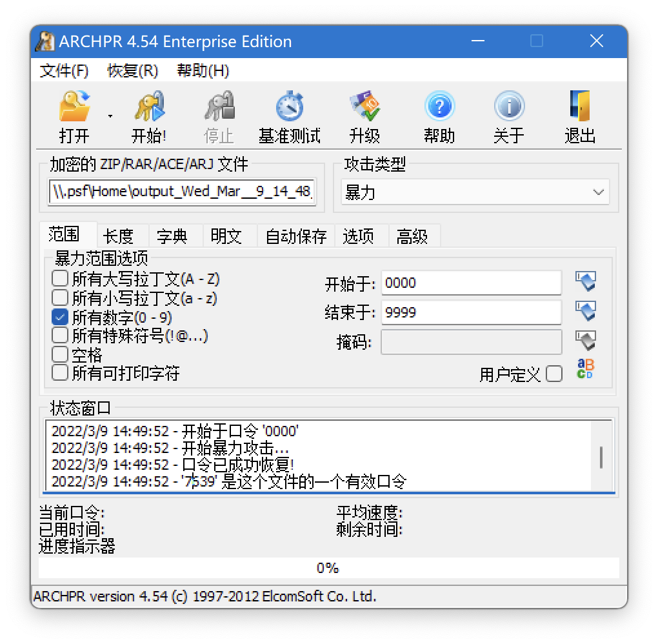Viewport: 658px width, 644px height.
Task: Enable 所有大写拉丁文(A - Z) checkbox
Action: [x=60, y=278]
